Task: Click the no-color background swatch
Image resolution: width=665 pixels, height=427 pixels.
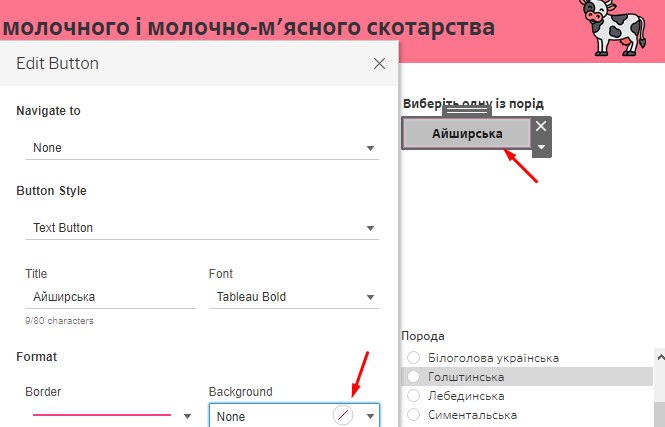Action: pos(343,416)
